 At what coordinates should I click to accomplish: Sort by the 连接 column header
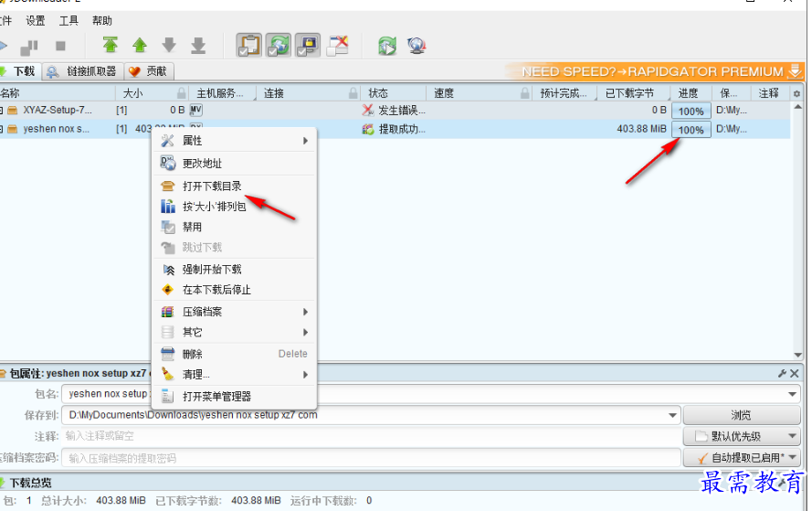273,93
